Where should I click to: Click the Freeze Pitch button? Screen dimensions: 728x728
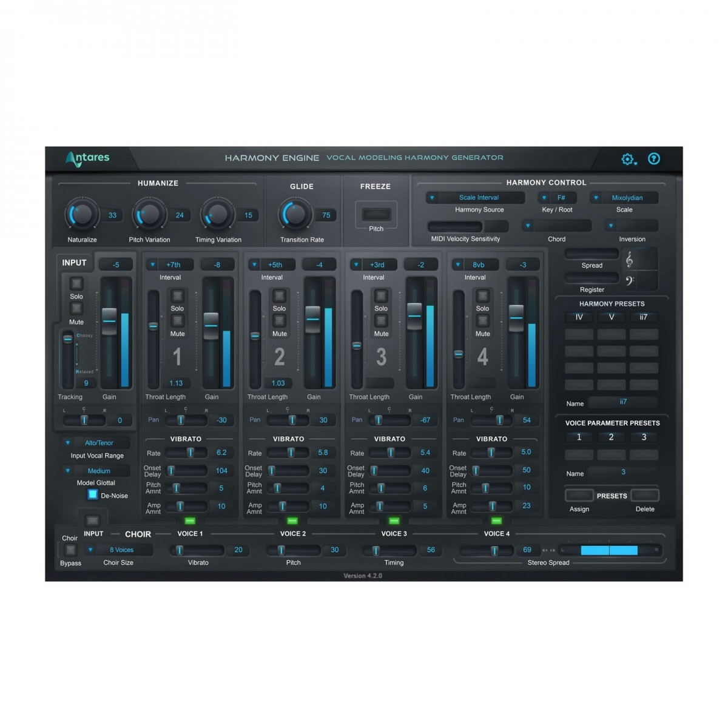click(x=376, y=214)
